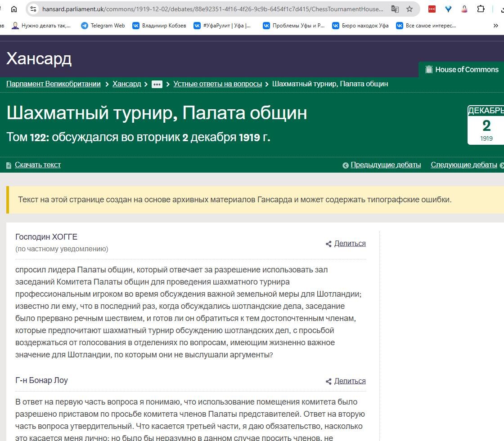
Task: Click Скачать текст download link
Action: (x=38, y=165)
